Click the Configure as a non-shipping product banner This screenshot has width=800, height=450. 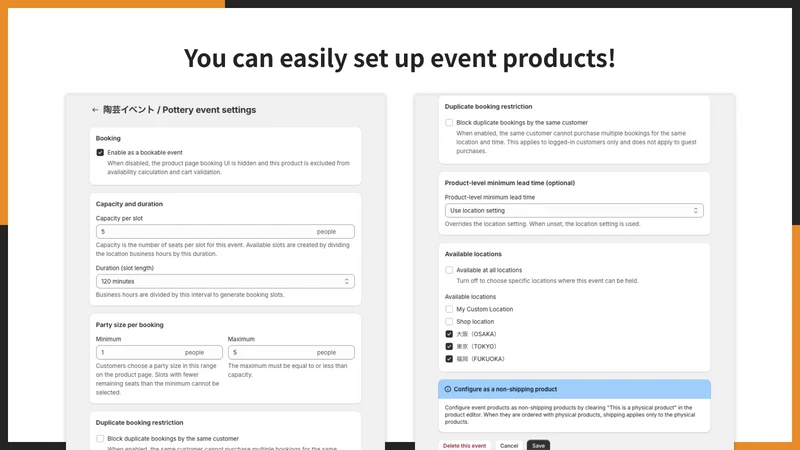tap(574, 389)
